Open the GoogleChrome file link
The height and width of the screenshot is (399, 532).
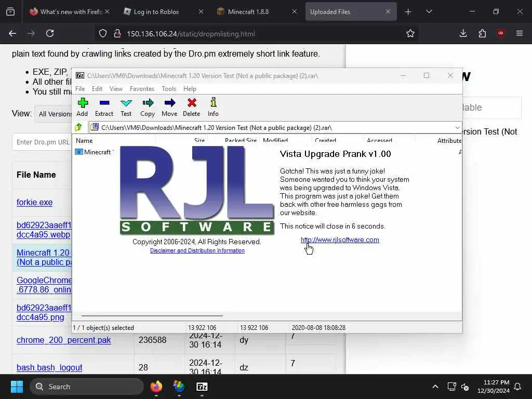point(44,285)
